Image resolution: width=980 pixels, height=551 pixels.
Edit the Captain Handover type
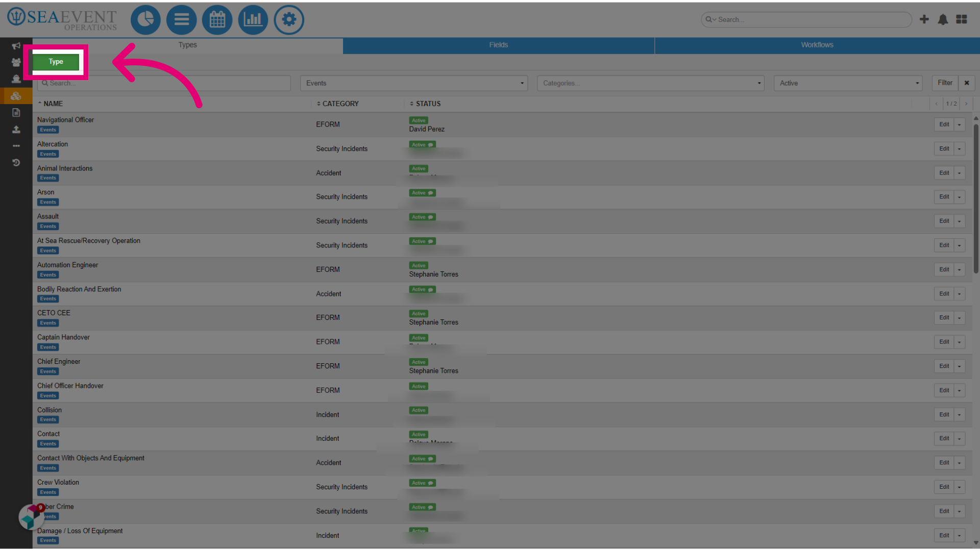pyautogui.click(x=944, y=342)
